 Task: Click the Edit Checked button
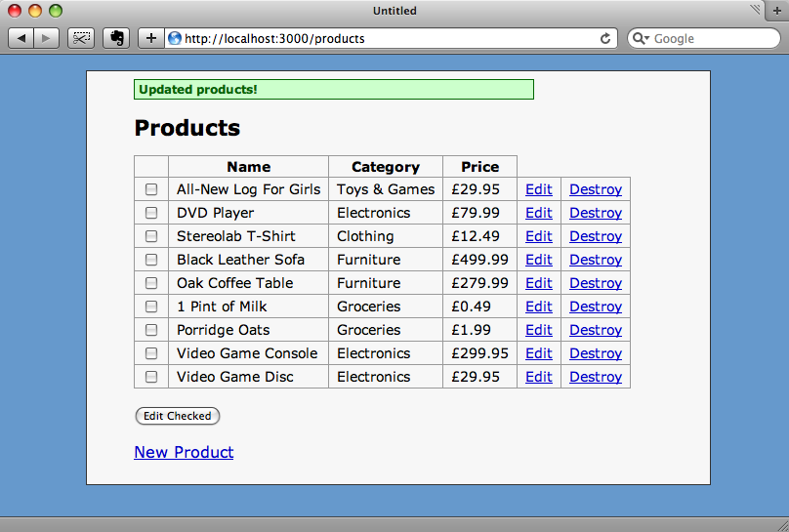[177, 416]
